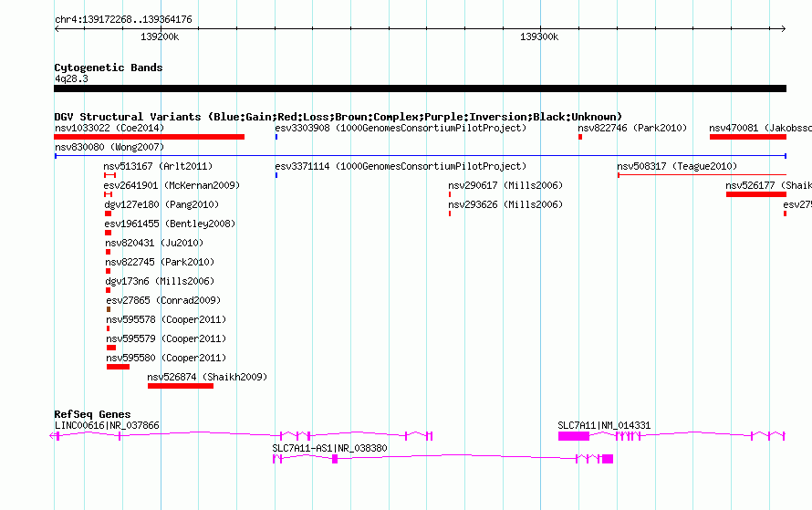Viewport: 812px width, 510px height.
Task: Select the esv27865 (Conrad2009) brown complex marker
Action: click(x=109, y=309)
